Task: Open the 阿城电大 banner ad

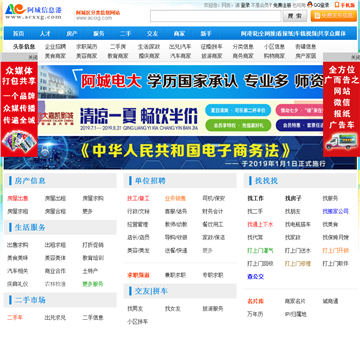Action: pyautogui.click(x=180, y=81)
